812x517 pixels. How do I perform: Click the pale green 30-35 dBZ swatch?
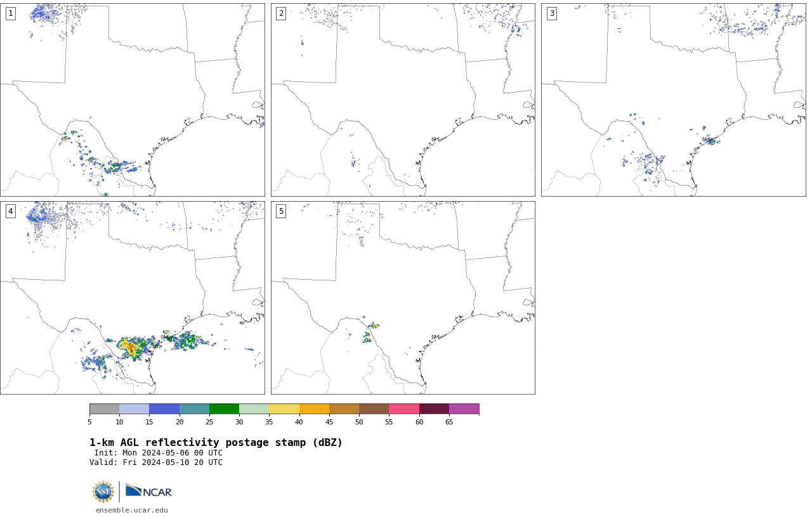[x=254, y=409]
